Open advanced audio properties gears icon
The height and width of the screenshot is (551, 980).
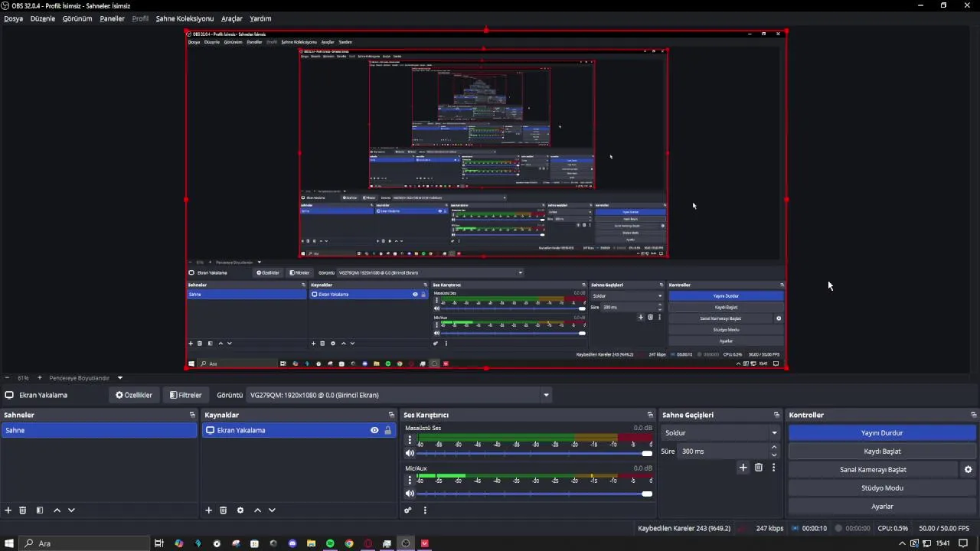408,510
